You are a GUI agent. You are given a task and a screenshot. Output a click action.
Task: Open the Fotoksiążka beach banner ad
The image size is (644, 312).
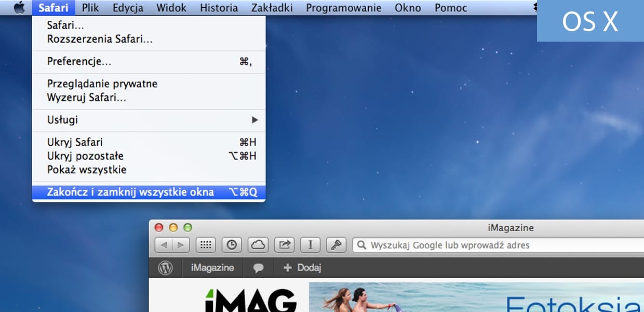pyautogui.click(x=476, y=297)
